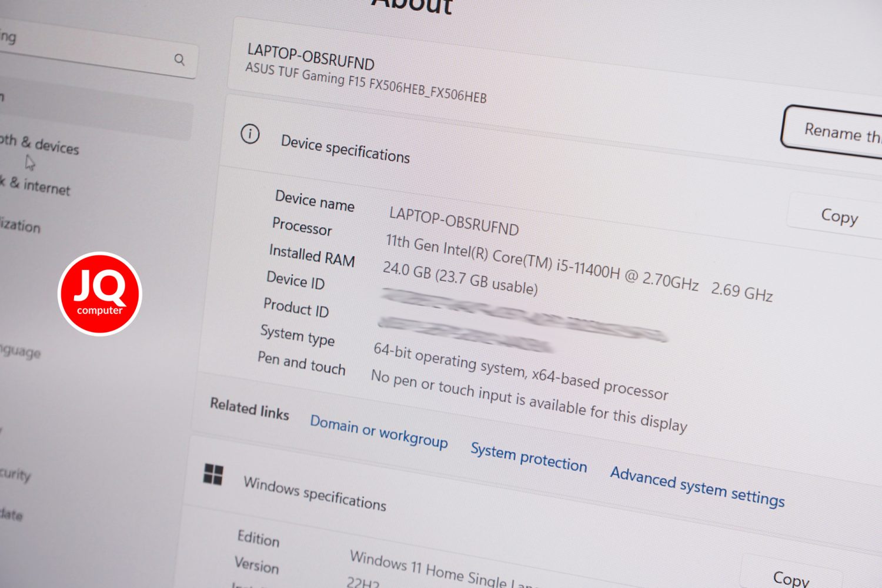Image resolution: width=882 pixels, height=588 pixels.
Task: Open Personalization in the sidebar
Action: pos(21,225)
